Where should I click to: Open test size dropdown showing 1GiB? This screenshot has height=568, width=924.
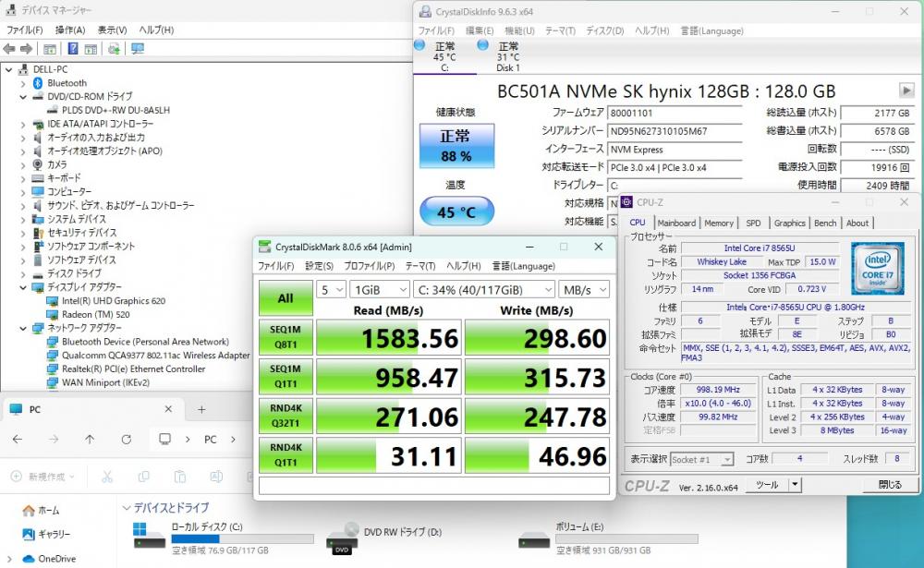(x=380, y=290)
